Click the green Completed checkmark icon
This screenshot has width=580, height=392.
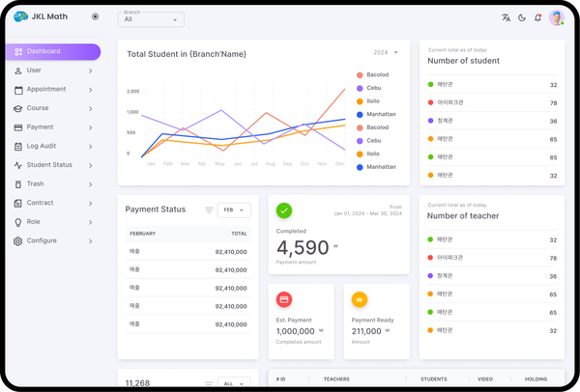coord(284,210)
